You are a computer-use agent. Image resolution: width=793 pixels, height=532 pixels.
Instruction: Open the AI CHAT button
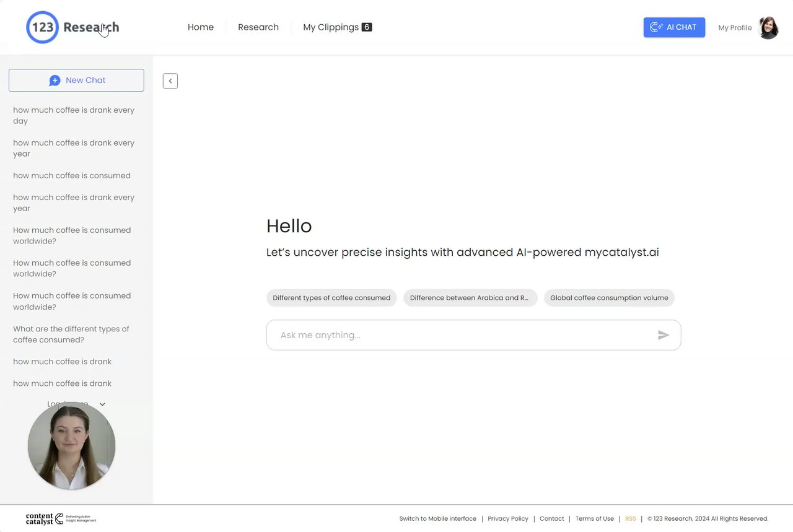point(674,27)
